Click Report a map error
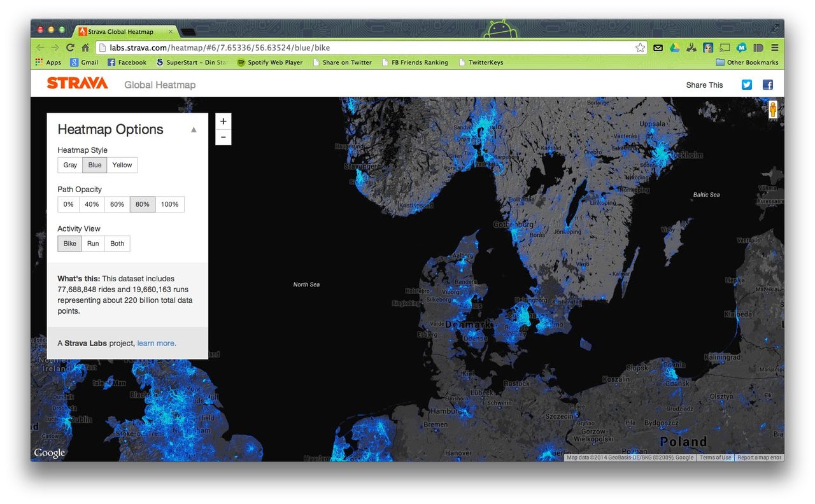Screen dimensions: 815x504 [760, 458]
